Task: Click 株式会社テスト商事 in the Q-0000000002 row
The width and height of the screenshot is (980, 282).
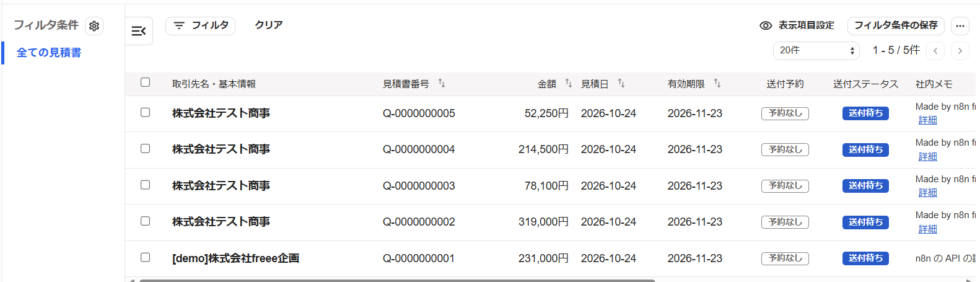Action: tap(221, 222)
